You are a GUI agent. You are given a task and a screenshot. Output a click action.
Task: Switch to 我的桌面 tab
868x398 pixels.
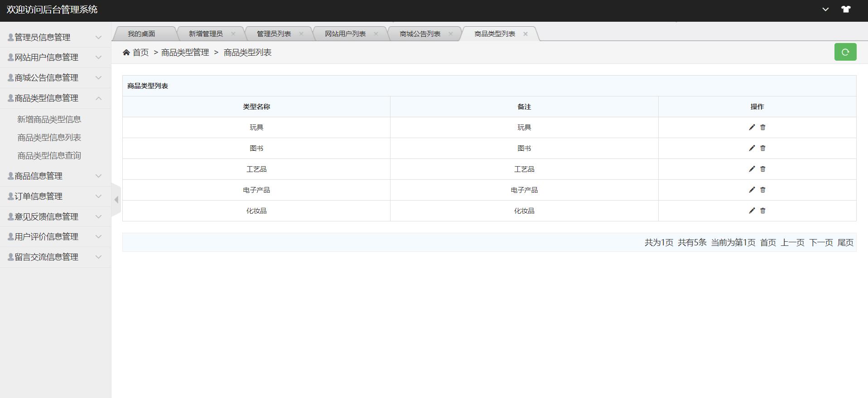[141, 34]
